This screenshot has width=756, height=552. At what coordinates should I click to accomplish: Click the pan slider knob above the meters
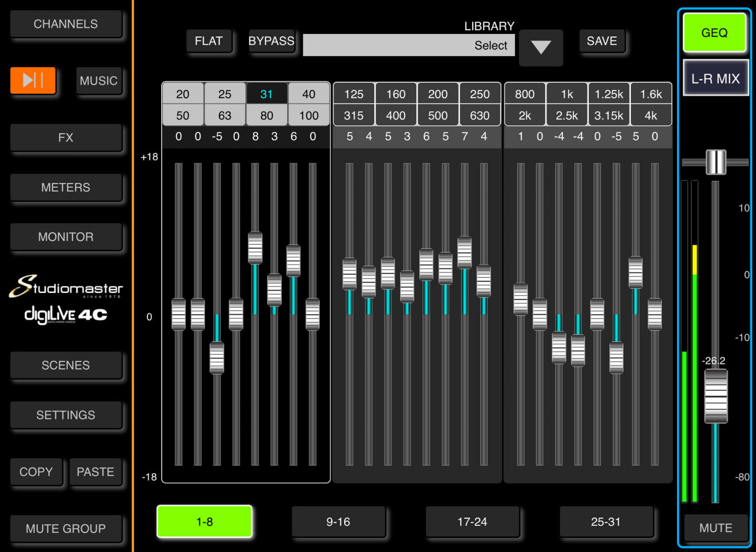pos(715,162)
